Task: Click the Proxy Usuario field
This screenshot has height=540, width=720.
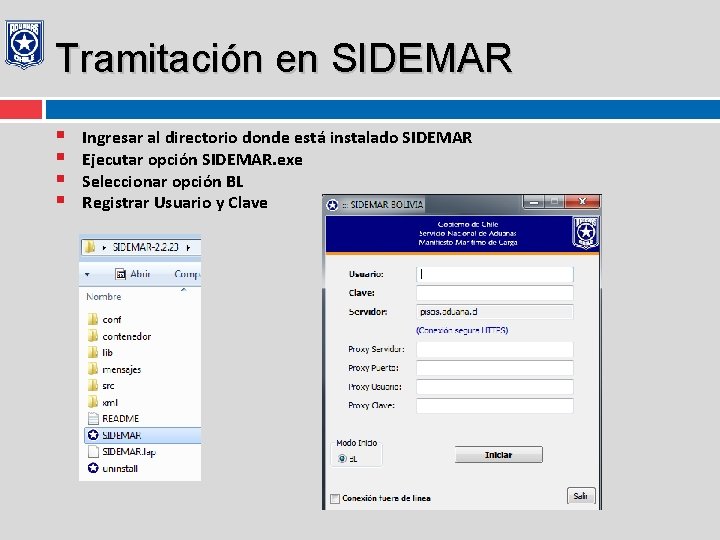Action: (495, 387)
